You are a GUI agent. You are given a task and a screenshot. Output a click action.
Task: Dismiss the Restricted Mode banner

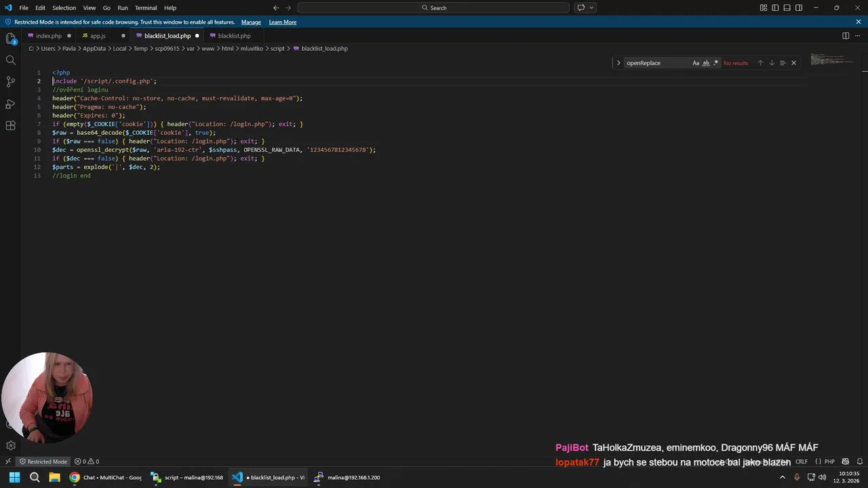[x=859, y=22]
